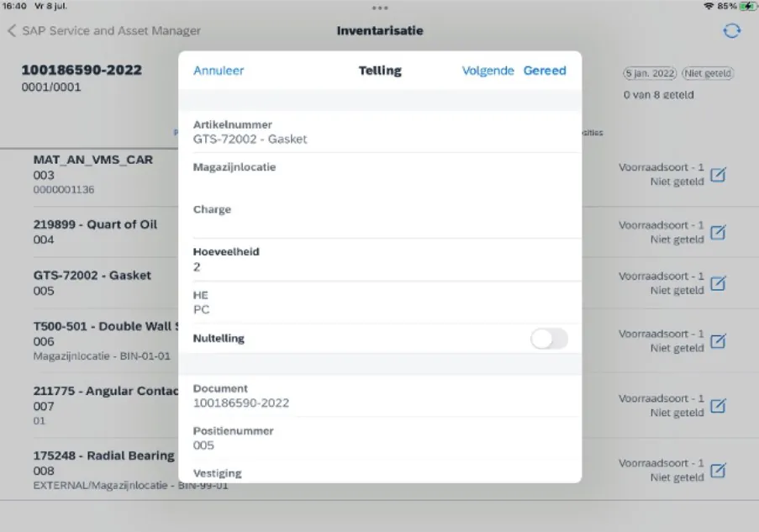Select the GTS-72002 - Gasket list row
The image size is (759, 532).
pos(380,283)
